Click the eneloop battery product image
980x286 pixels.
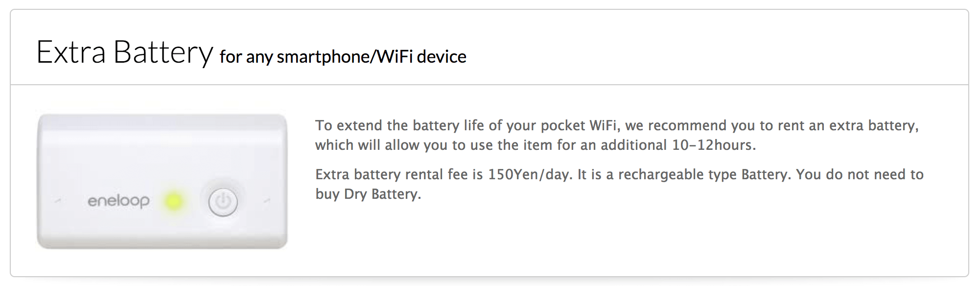pyautogui.click(x=162, y=181)
